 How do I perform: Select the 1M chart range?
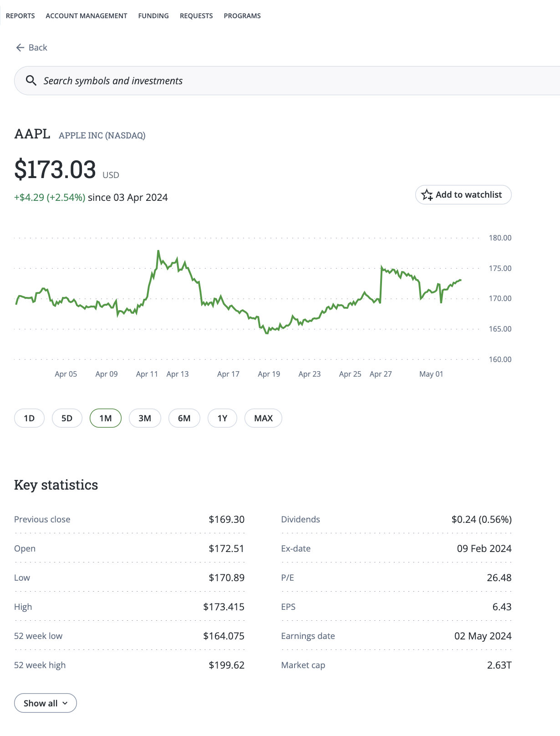106,418
